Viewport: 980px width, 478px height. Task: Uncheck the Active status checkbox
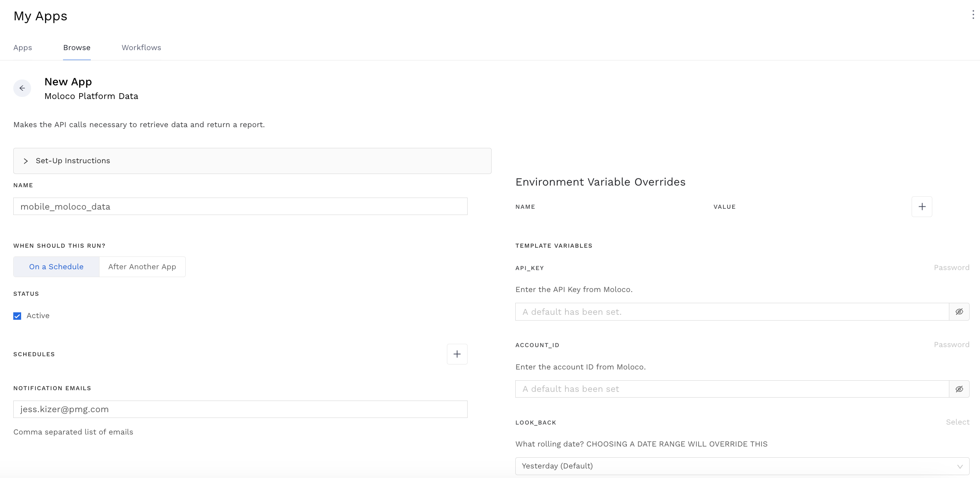point(17,316)
